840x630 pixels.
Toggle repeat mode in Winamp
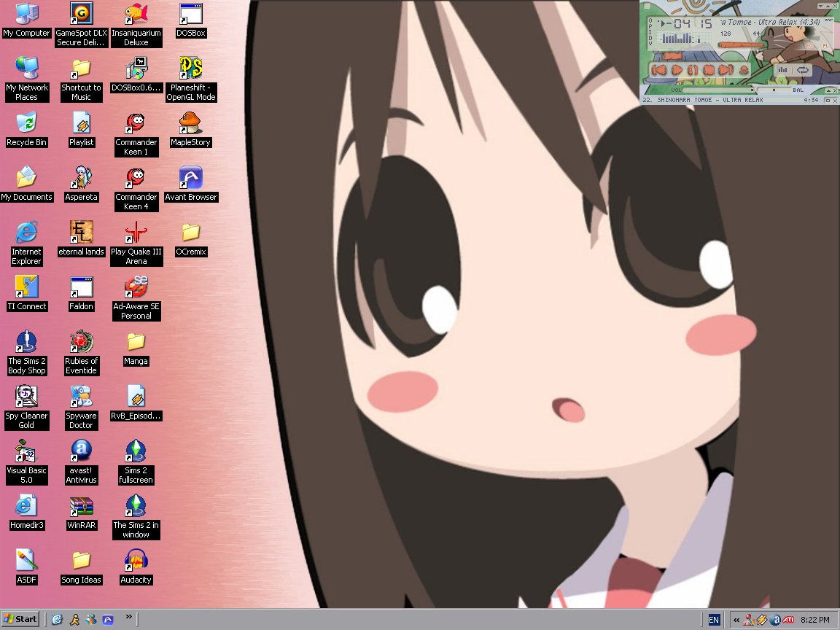pos(803,70)
